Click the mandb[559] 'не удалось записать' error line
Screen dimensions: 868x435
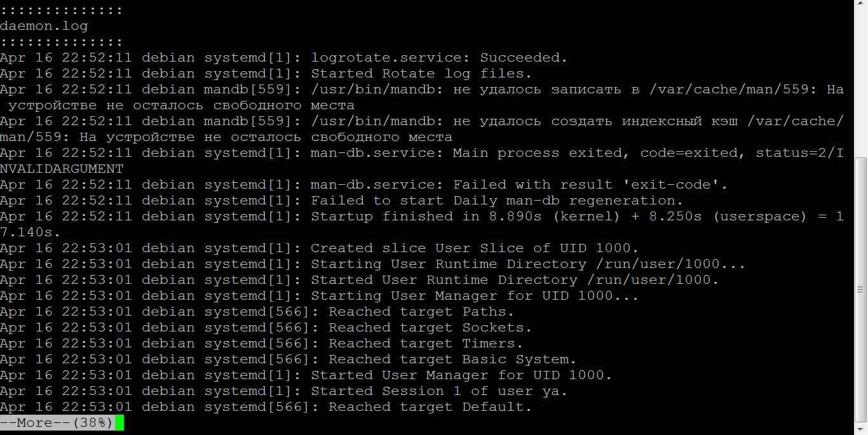click(422, 97)
